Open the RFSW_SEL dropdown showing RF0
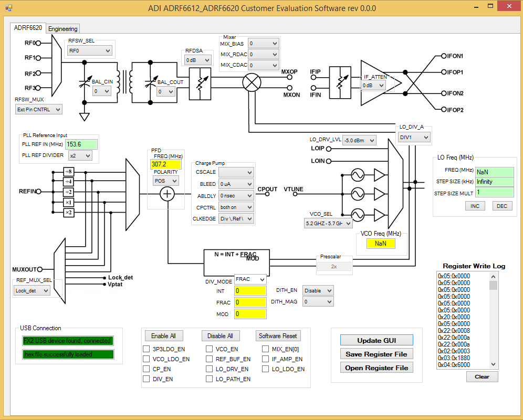 [x=90, y=51]
